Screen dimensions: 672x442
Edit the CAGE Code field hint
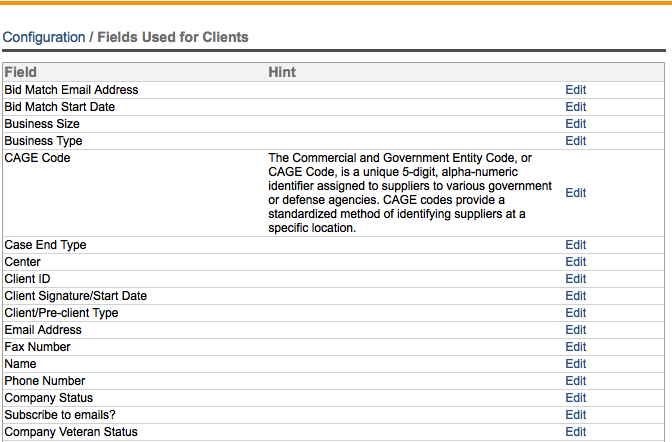point(575,193)
